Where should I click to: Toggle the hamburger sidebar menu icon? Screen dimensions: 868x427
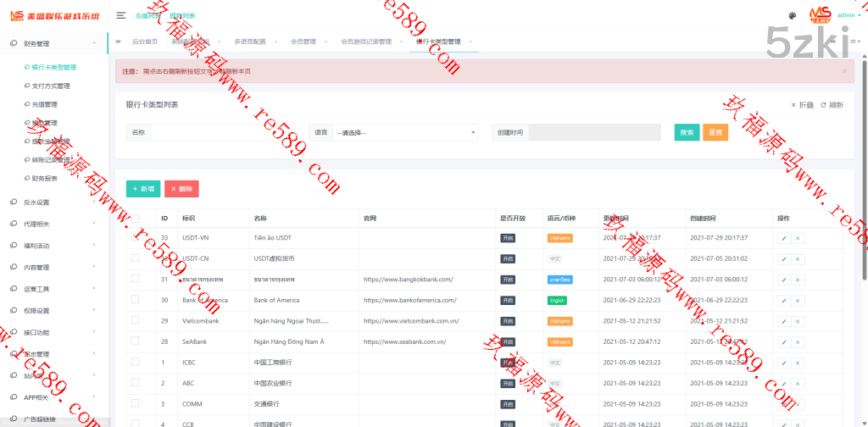point(121,15)
